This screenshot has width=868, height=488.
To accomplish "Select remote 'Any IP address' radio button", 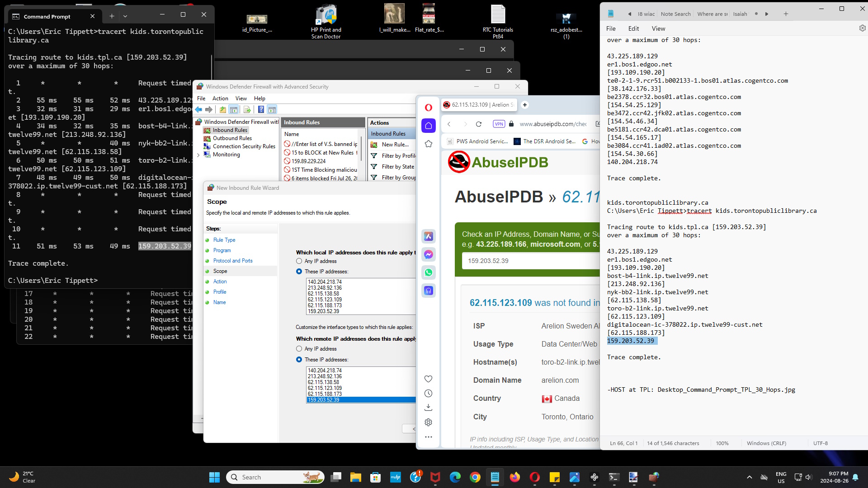I will pyautogui.click(x=299, y=349).
